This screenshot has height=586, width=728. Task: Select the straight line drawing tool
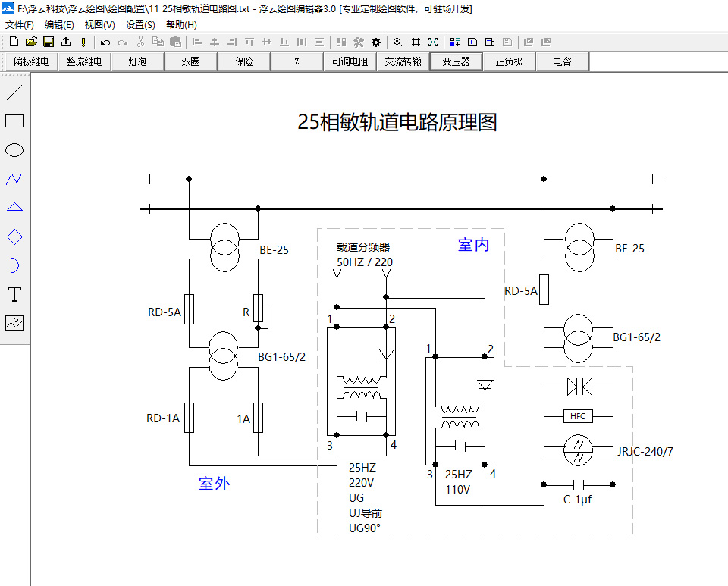14,92
